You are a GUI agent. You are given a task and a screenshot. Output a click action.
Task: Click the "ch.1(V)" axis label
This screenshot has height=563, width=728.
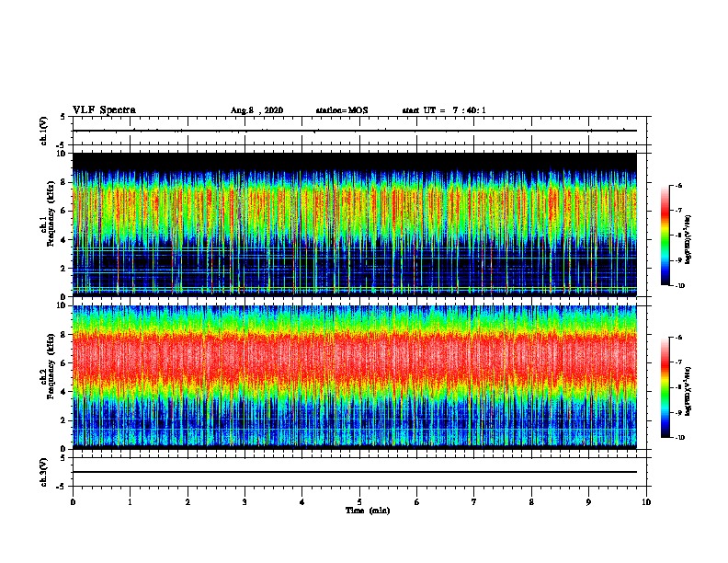(x=44, y=131)
